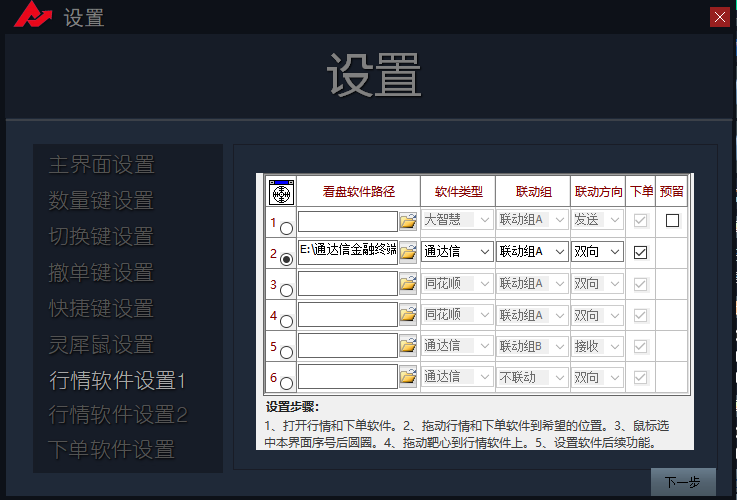Viewport: 737px width, 500px height.
Task: Click empty path field in row 4
Action: [x=348, y=314]
